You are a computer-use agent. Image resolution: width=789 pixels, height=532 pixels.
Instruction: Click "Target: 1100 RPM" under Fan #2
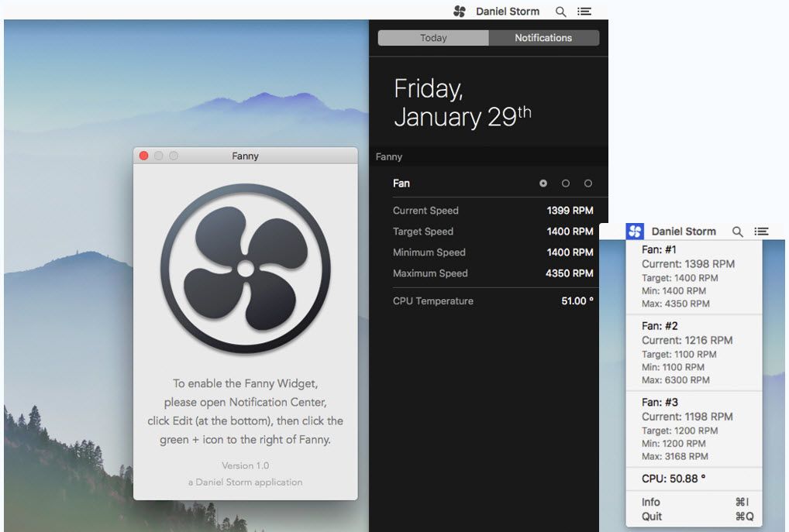(679, 355)
